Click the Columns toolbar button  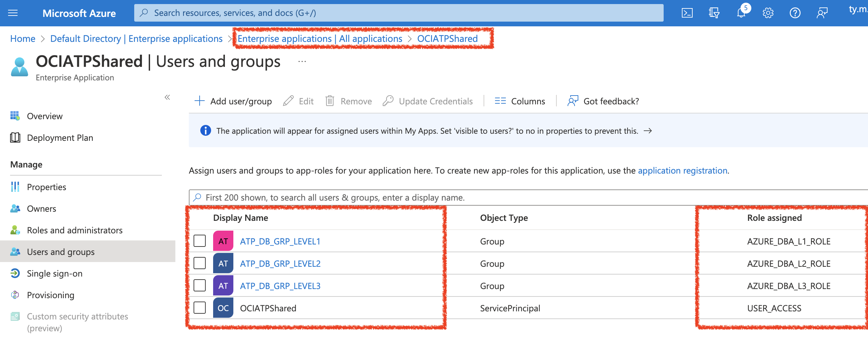coord(520,101)
